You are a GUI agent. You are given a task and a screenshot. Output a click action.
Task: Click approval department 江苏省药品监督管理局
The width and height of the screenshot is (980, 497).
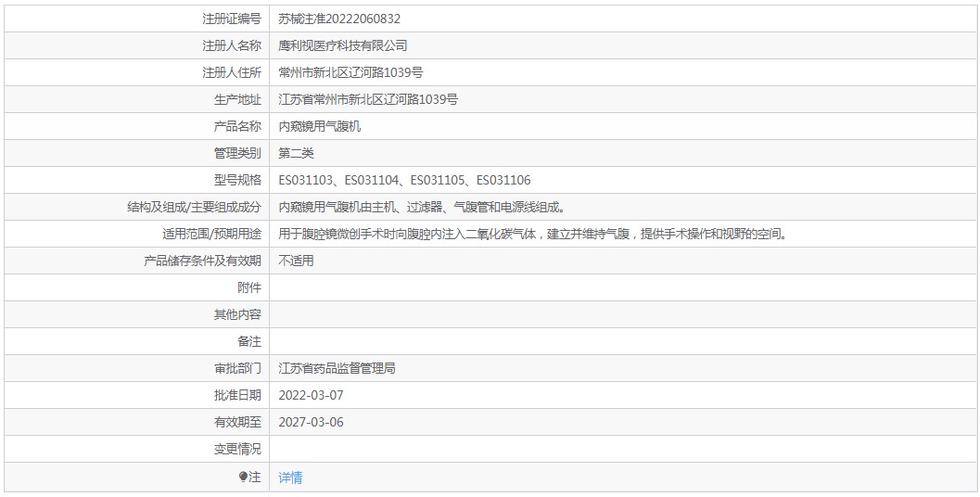337,368
